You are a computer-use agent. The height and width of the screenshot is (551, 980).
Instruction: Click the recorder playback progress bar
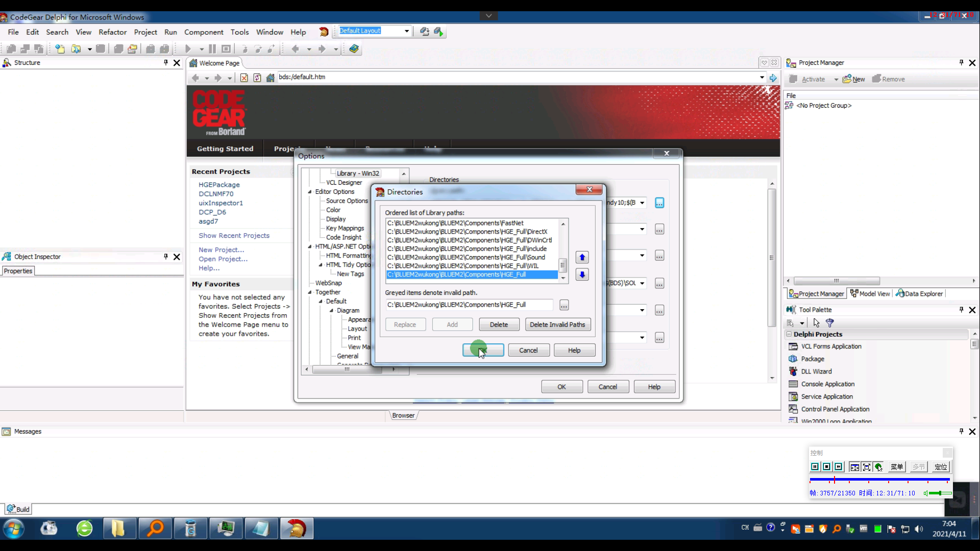point(879,480)
